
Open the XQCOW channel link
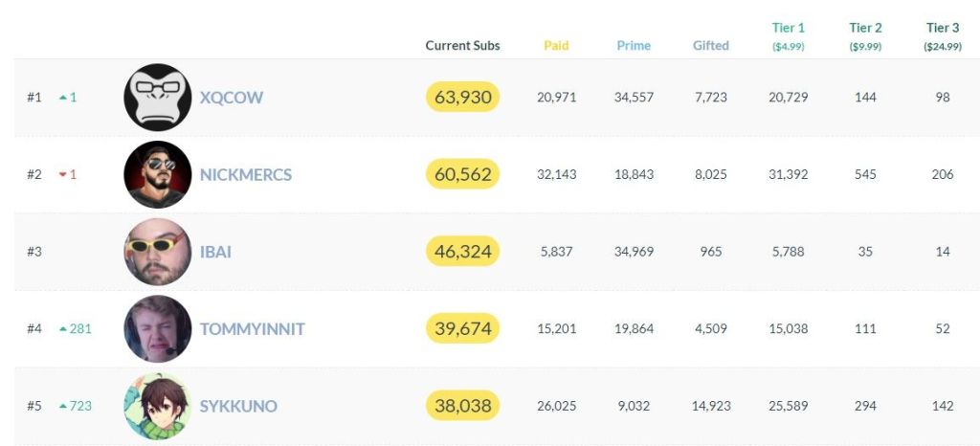[231, 98]
